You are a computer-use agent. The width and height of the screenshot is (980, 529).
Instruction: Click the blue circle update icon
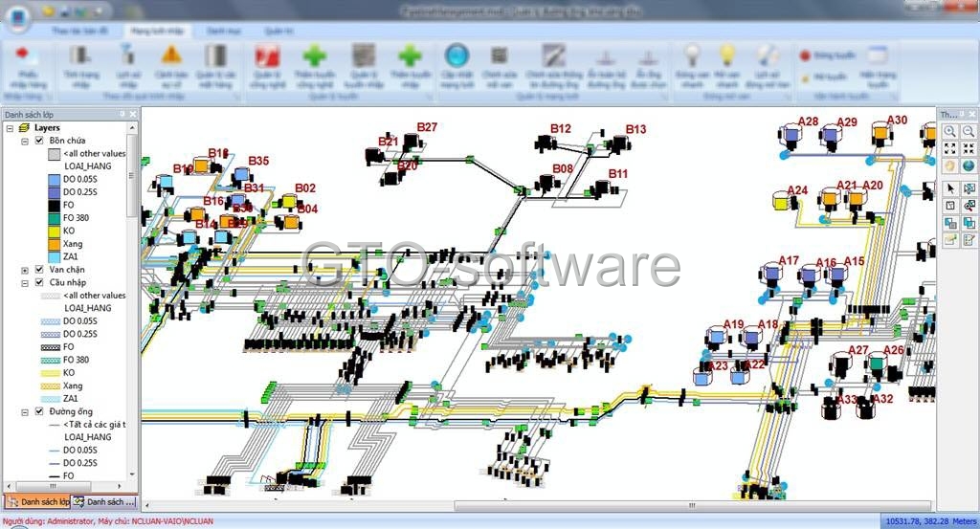tap(457, 55)
